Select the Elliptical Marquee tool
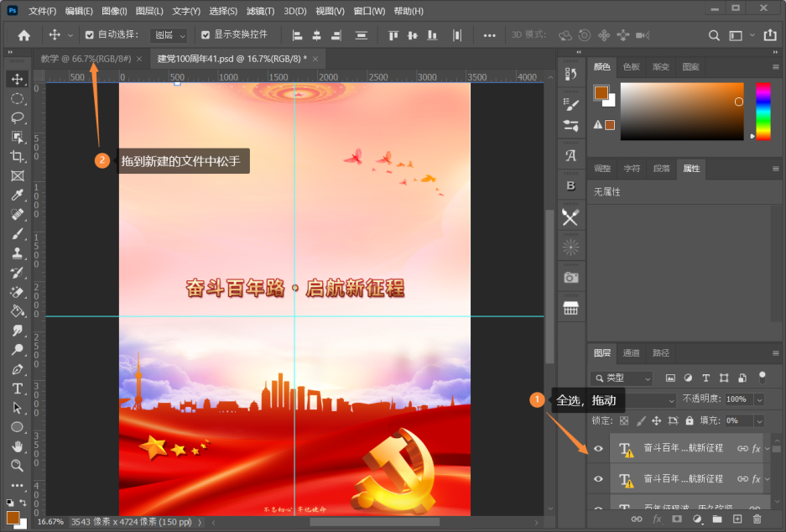This screenshot has width=786, height=532. (17, 98)
